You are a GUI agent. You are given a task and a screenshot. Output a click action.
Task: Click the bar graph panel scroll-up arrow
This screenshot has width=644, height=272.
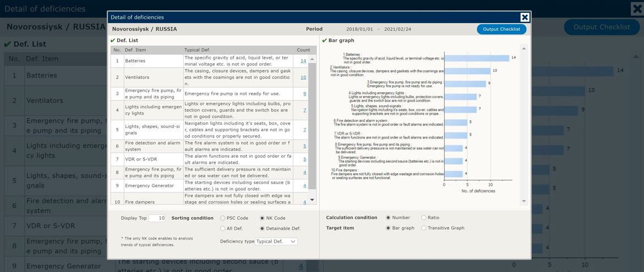pos(523,49)
